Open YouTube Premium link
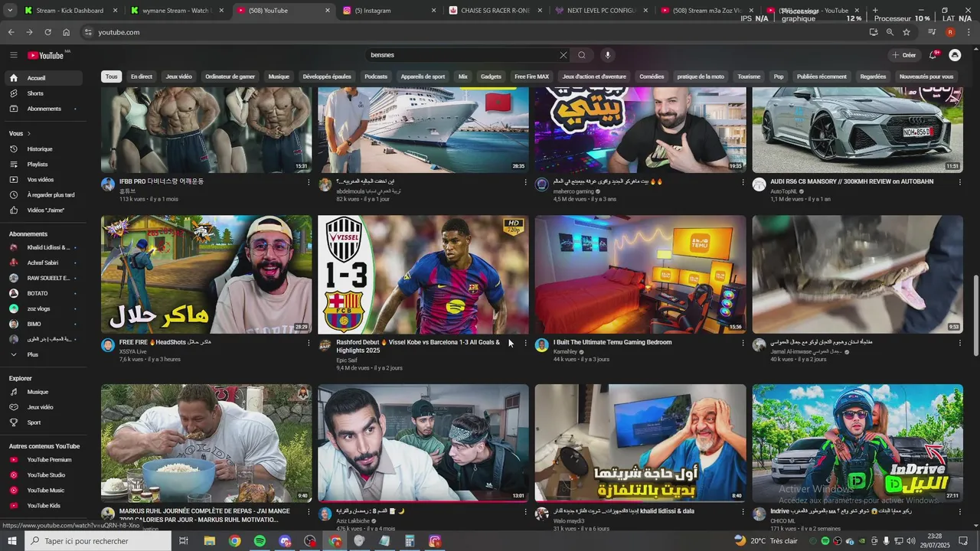 [x=43, y=460]
